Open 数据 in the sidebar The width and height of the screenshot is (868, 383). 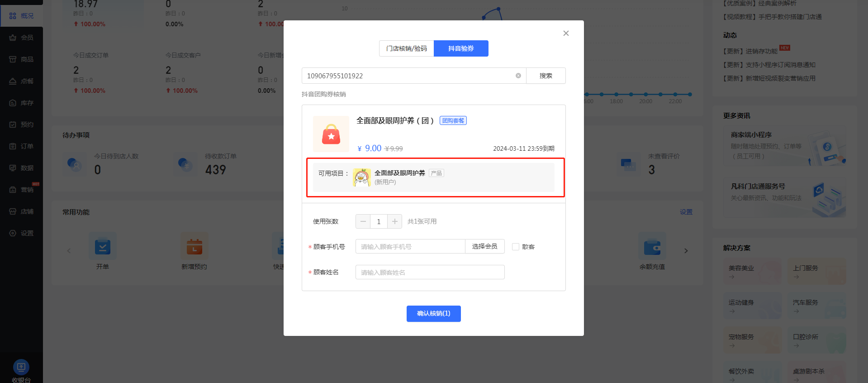coord(21,168)
